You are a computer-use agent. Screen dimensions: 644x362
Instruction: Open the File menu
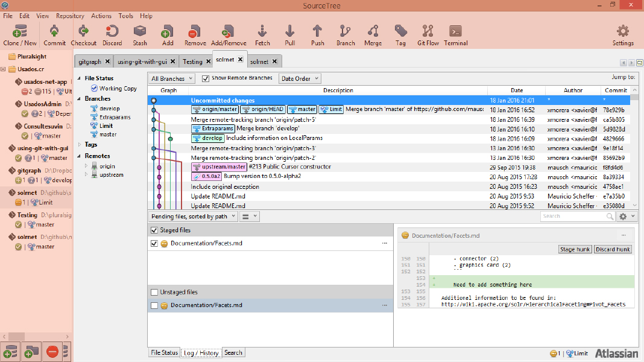coord(8,16)
